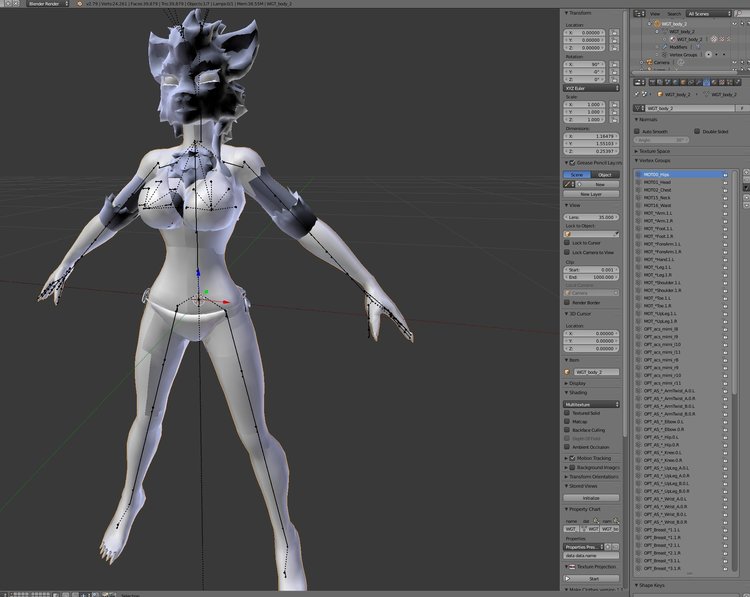
Task: Open the Object properties tab icon
Action: (683, 82)
